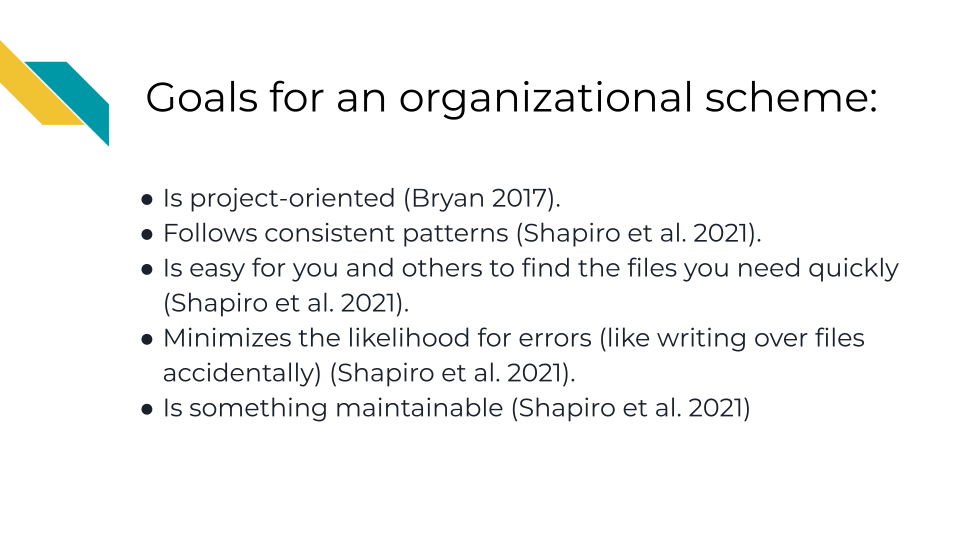Click the word 'accidentally)' in the fourth bullet
This screenshot has width=960, height=540.
click(x=242, y=373)
